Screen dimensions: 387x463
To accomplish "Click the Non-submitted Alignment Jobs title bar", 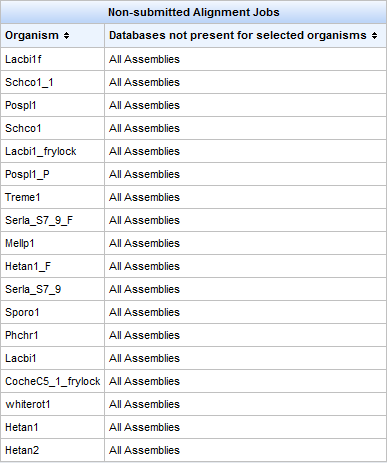I will point(193,12).
